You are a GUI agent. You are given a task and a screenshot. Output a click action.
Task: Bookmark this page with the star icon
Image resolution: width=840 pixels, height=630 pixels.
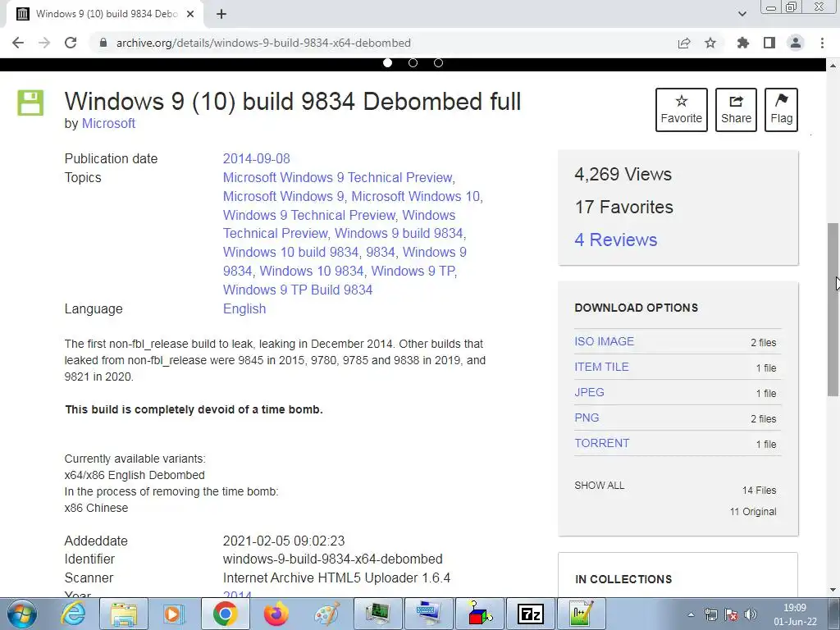[x=710, y=43]
